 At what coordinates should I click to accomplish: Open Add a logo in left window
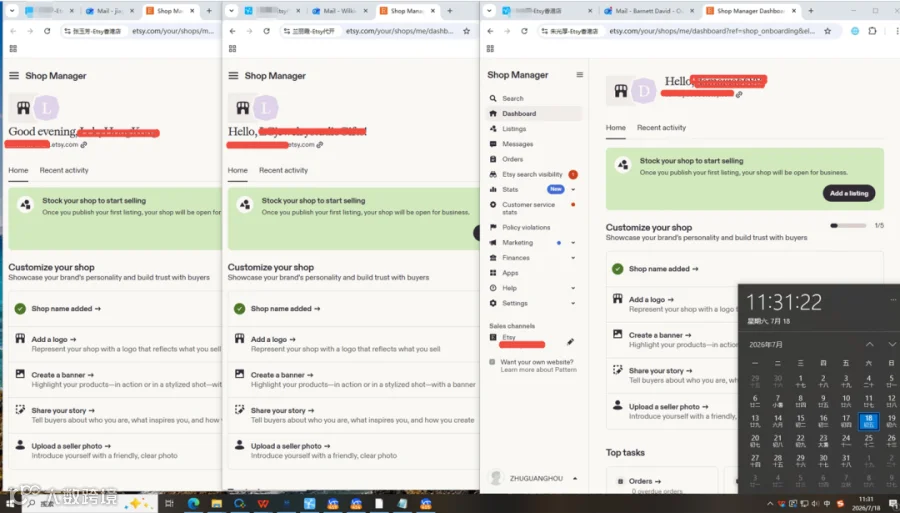pos(53,340)
